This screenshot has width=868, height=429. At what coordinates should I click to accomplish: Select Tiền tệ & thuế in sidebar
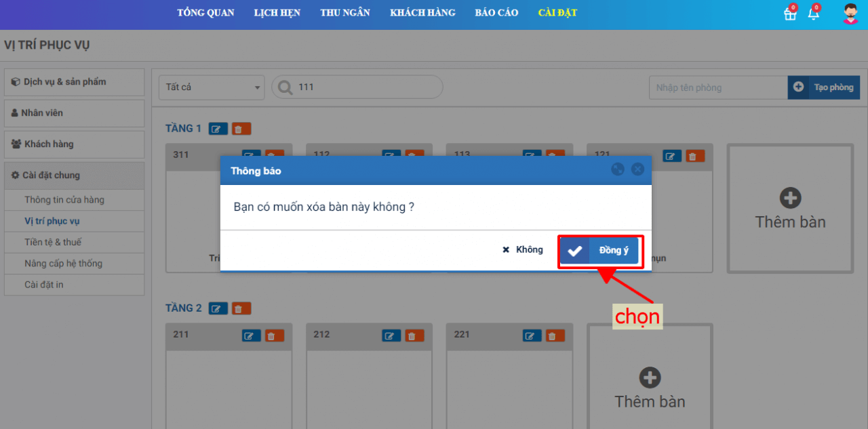pyautogui.click(x=53, y=243)
